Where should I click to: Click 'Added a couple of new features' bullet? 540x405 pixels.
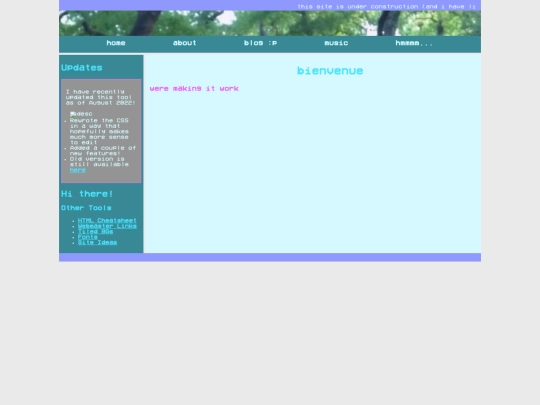[x=103, y=150]
